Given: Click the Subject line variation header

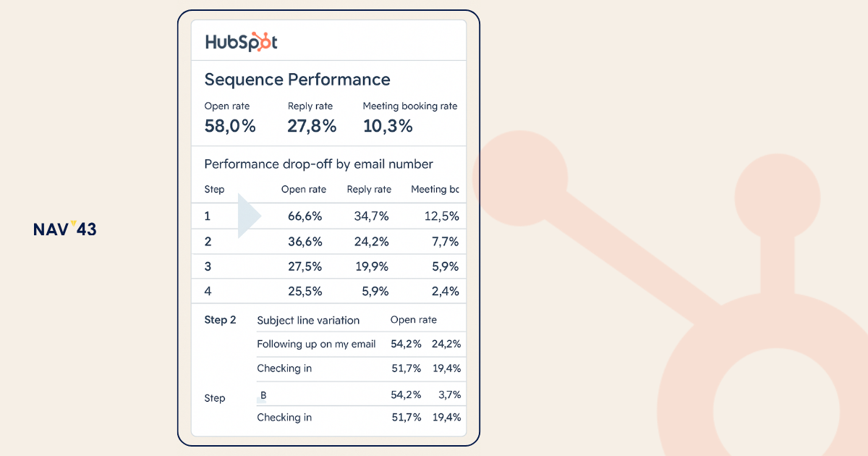Looking at the screenshot, I should coord(308,320).
